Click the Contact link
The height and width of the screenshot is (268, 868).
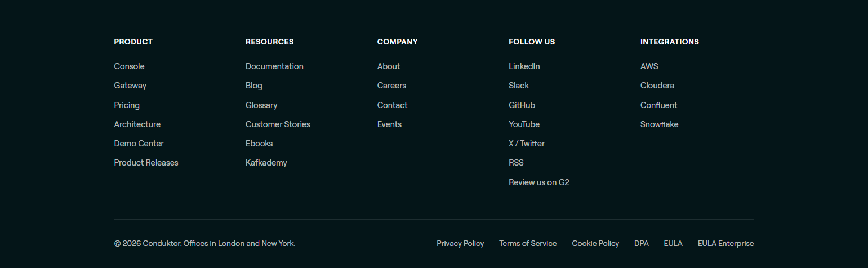point(392,105)
